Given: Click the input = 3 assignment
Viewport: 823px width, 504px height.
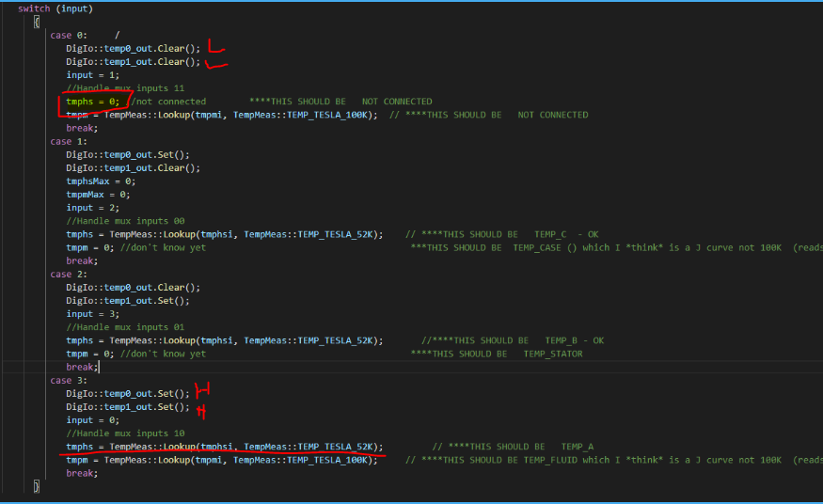Looking at the screenshot, I should pyautogui.click(x=92, y=314).
